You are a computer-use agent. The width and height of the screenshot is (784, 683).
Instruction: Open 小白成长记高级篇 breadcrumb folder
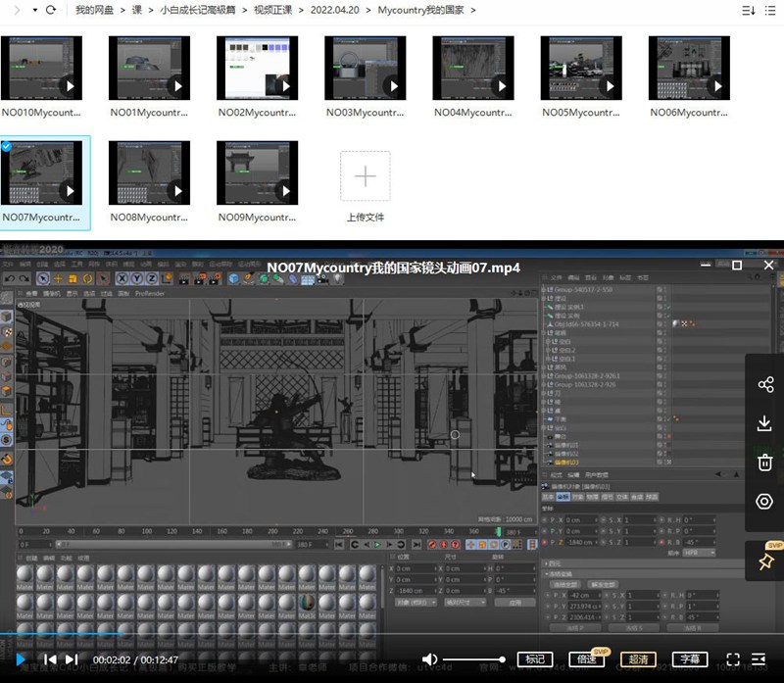pos(198,10)
